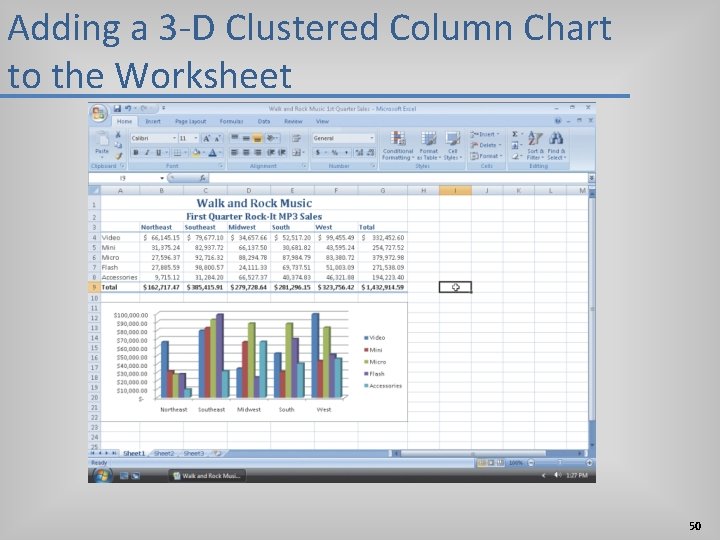This screenshot has width=720, height=540.
Task: Click the Zoom Out minus button
Action: 531,463
